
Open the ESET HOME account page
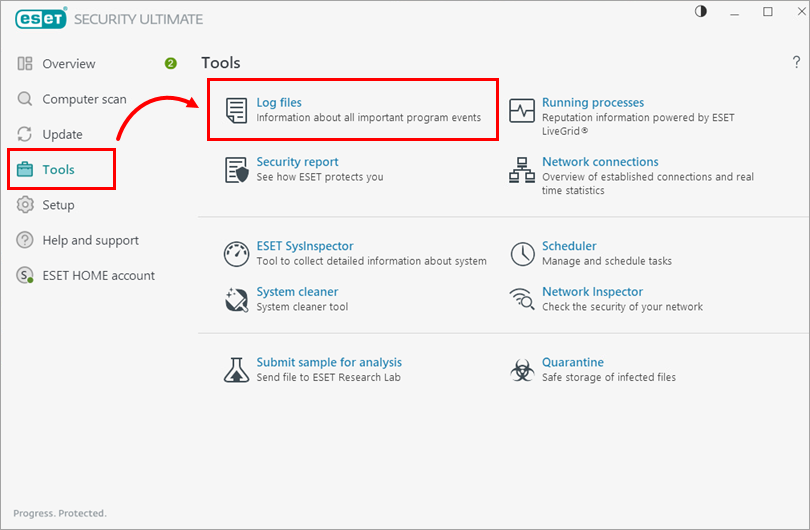click(98, 275)
